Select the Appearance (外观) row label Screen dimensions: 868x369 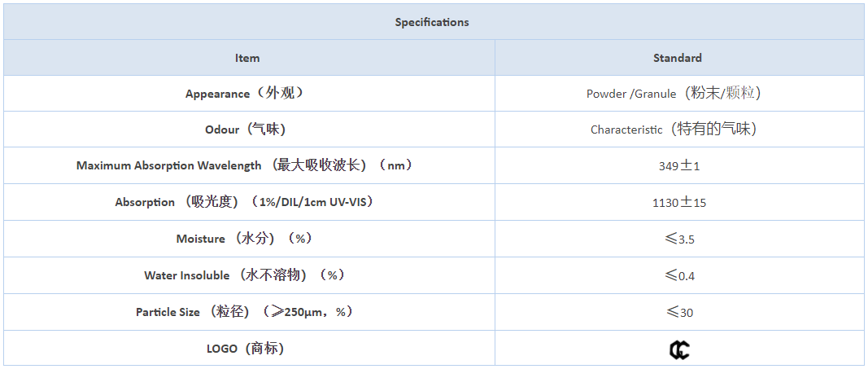tap(245, 94)
